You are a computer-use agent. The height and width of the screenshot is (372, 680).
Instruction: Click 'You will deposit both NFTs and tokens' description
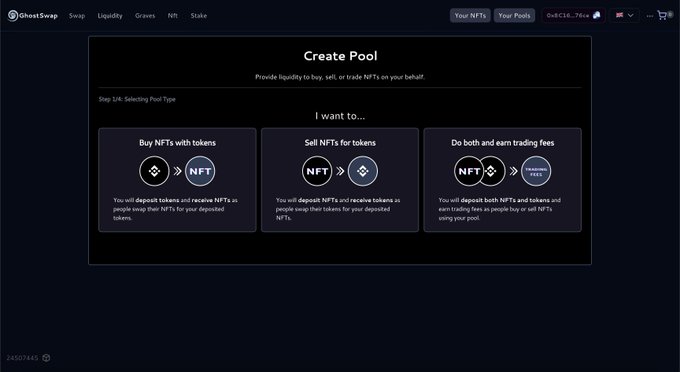click(500, 209)
